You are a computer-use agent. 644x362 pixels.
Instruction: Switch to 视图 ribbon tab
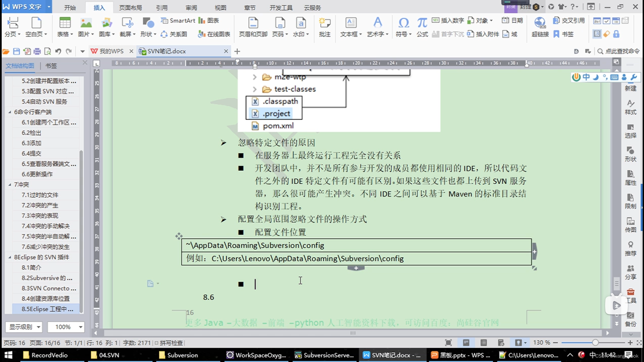[x=220, y=7]
